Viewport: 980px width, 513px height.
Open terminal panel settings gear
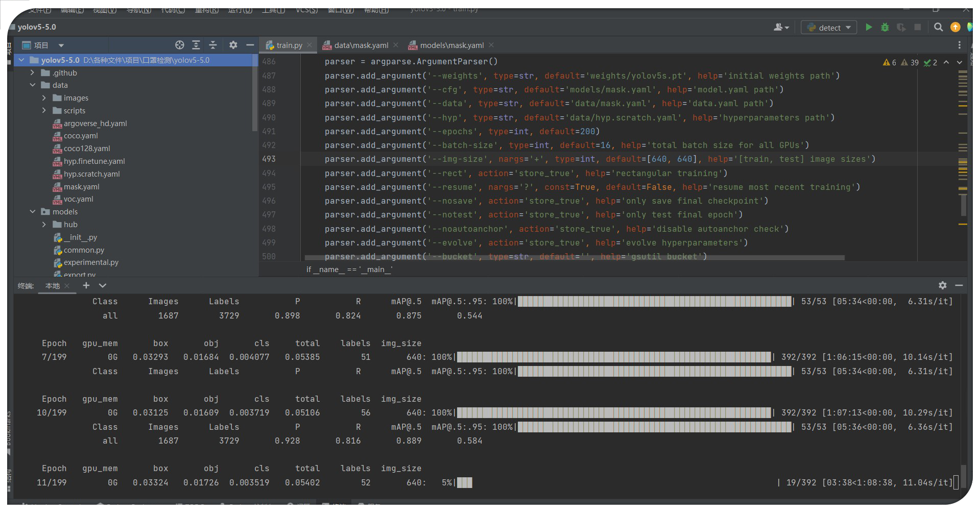[943, 286]
